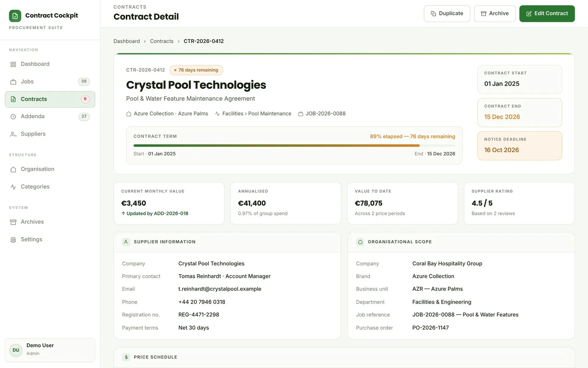Archive the contract
Image resolution: width=588 pixels, height=368 pixels.
point(495,14)
